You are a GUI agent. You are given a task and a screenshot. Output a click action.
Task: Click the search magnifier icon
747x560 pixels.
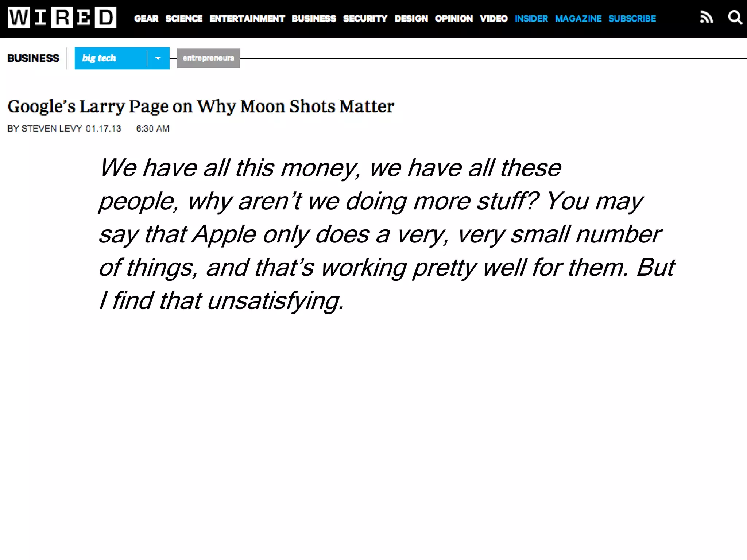(735, 17)
